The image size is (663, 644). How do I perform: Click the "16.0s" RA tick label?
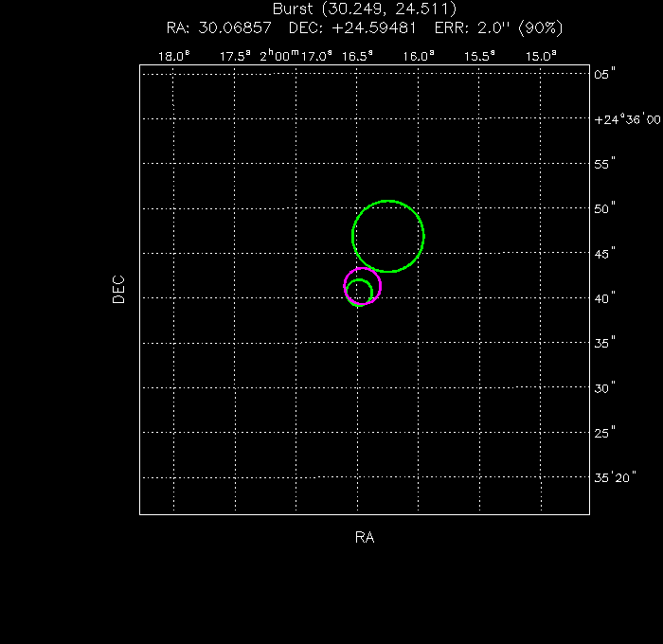pyautogui.click(x=419, y=56)
